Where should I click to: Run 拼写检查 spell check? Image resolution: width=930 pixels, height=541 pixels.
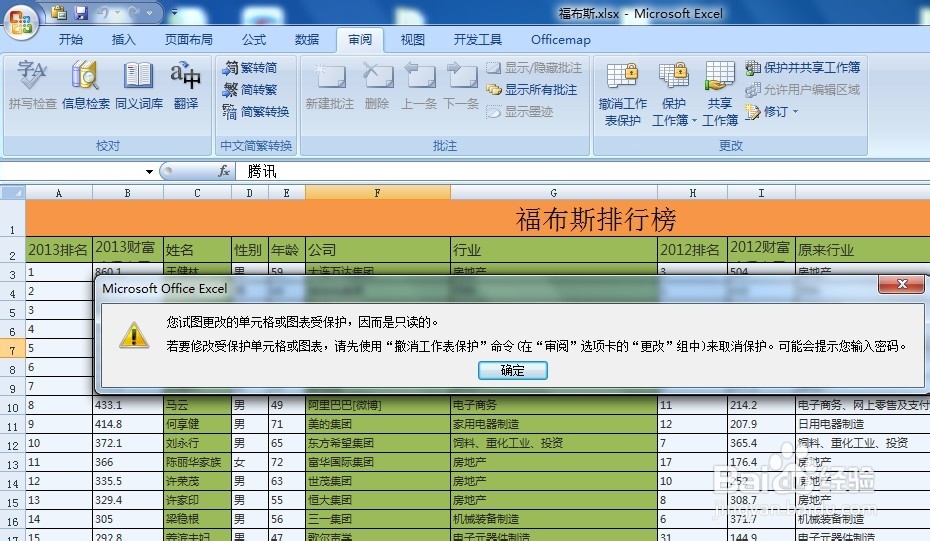click(x=33, y=85)
